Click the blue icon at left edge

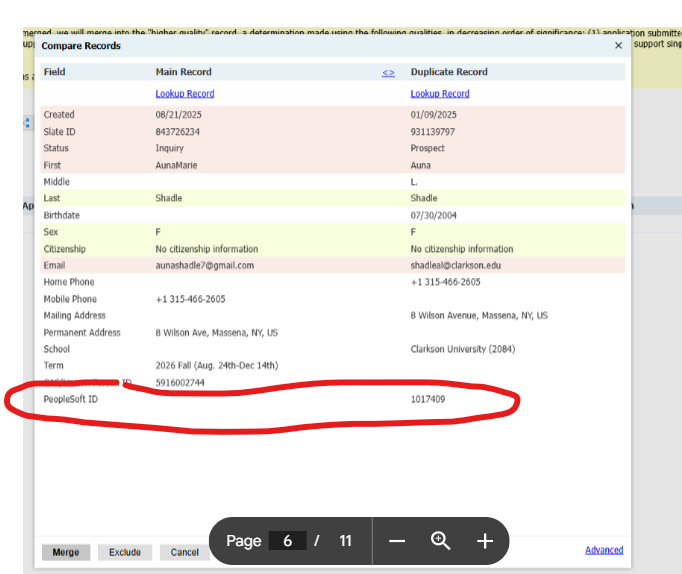pyautogui.click(x=27, y=123)
